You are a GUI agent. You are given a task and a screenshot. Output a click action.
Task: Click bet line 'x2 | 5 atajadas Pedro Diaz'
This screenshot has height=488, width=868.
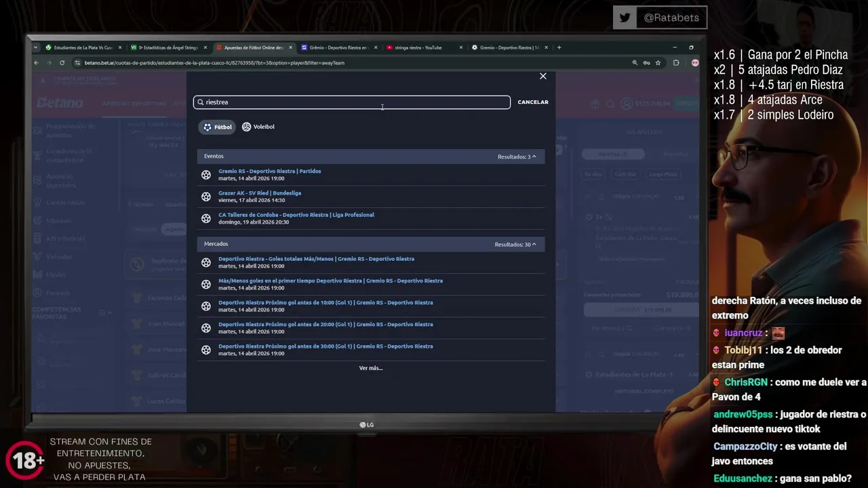[778, 70]
